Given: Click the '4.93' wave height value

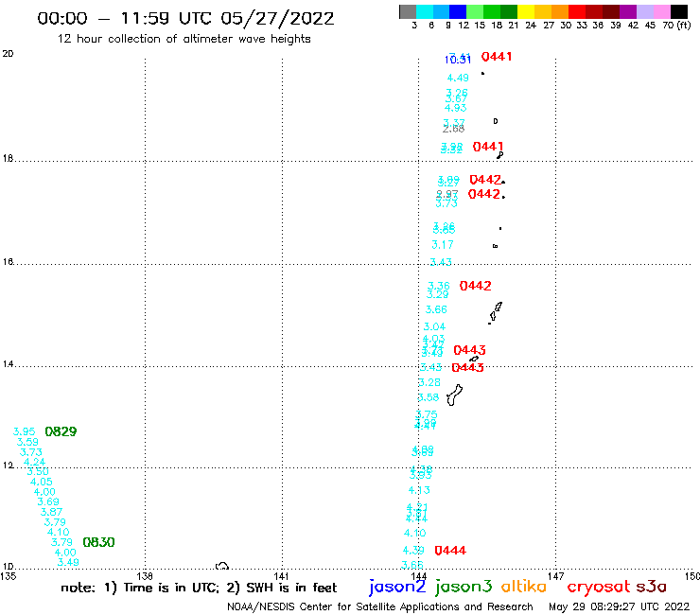Looking at the screenshot, I should 455,108.
